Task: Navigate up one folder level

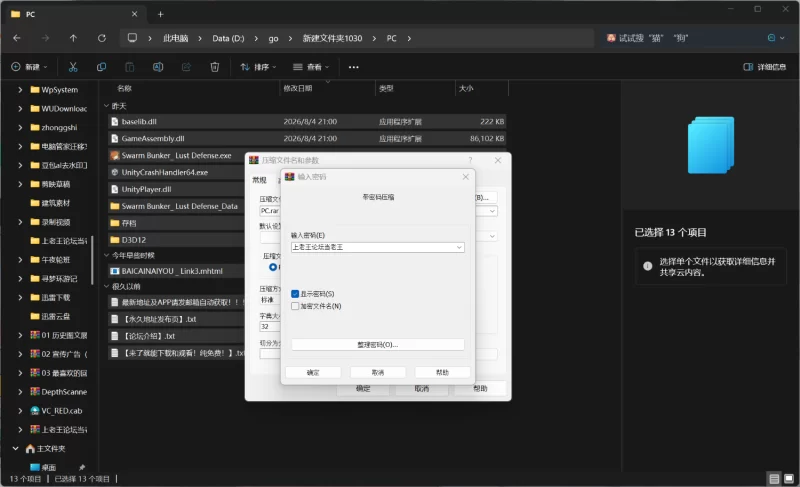Action: click(73, 38)
